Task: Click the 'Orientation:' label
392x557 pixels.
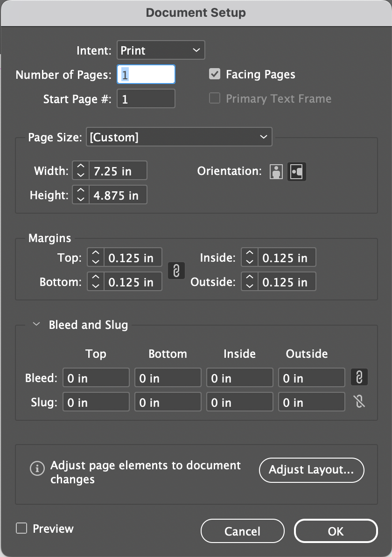Action: pyautogui.click(x=229, y=171)
